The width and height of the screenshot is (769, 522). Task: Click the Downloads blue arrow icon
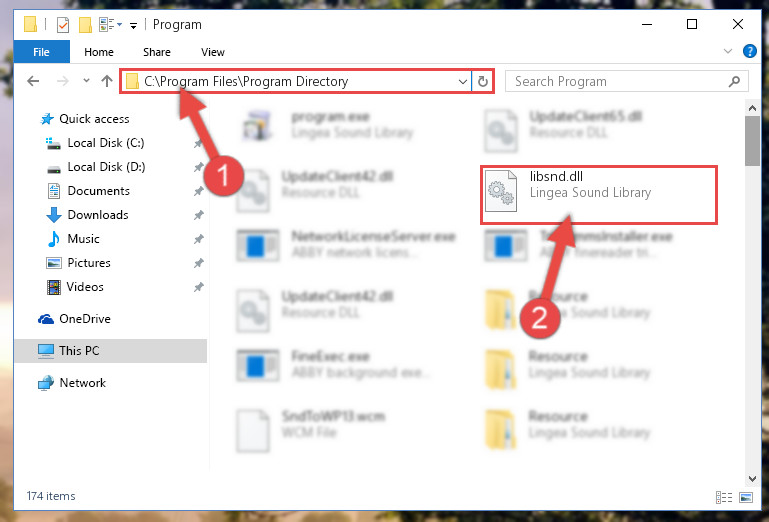point(53,215)
